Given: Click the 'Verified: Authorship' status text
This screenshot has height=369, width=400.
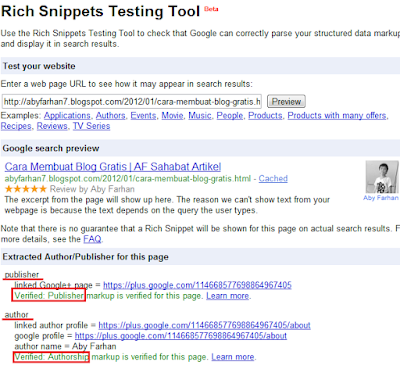Looking at the screenshot, I should (51, 357).
